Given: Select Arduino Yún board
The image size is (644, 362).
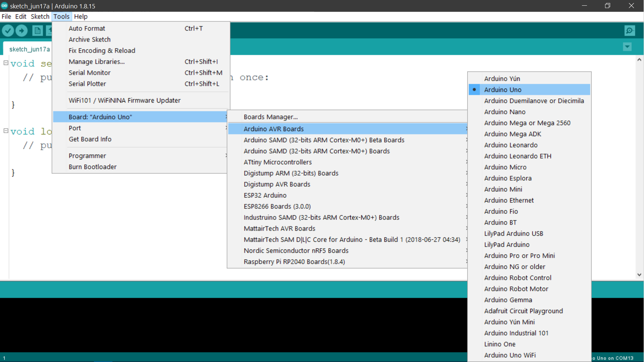Looking at the screenshot, I should click(x=529, y=78).
